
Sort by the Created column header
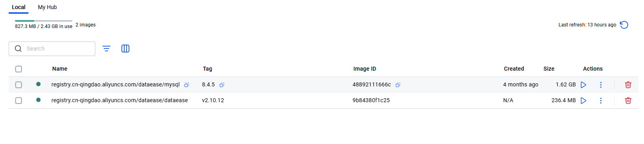514,69
